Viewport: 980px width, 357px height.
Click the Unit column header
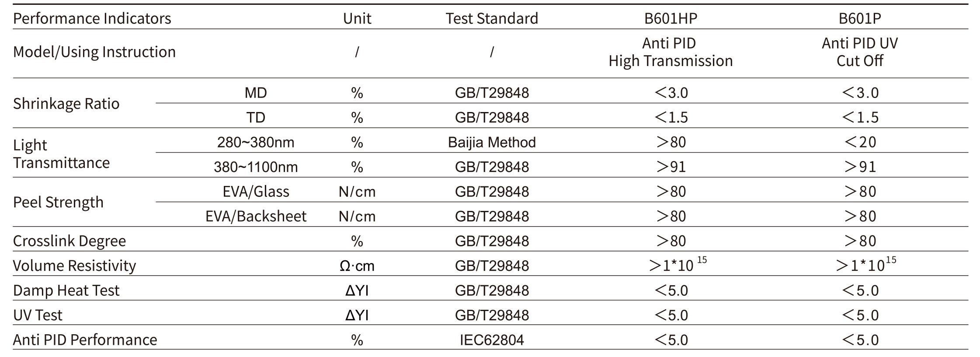click(x=357, y=18)
